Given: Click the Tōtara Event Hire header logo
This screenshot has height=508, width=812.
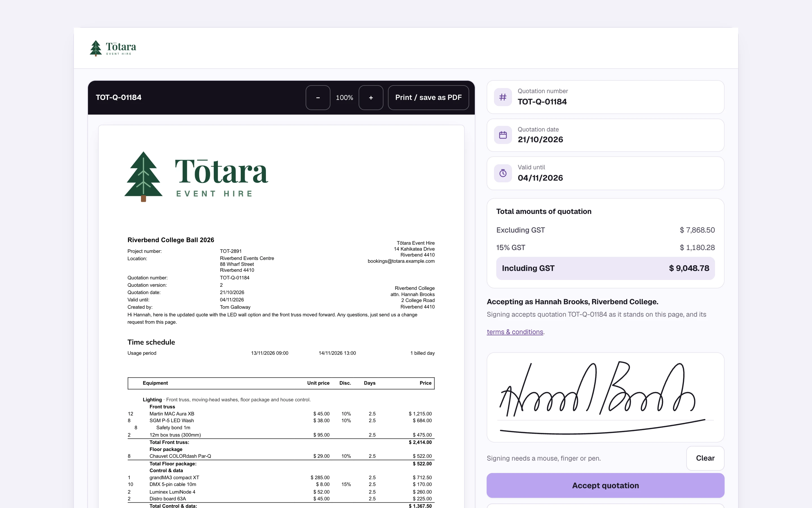Looking at the screenshot, I should [113, 48].
